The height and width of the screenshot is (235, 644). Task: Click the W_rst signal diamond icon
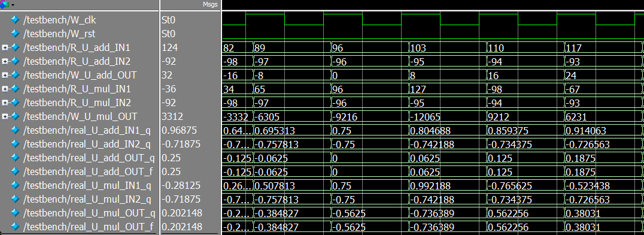pyautogui.click(x=15, y=34)
